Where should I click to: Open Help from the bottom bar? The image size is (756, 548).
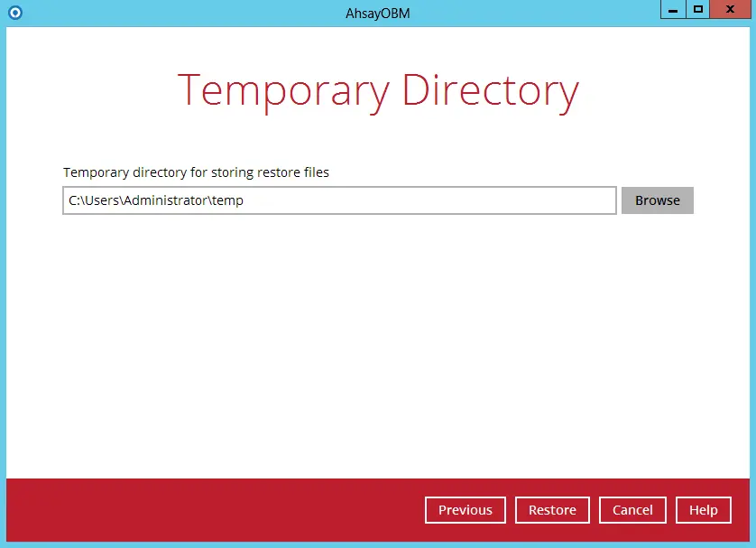coord(703,509)
